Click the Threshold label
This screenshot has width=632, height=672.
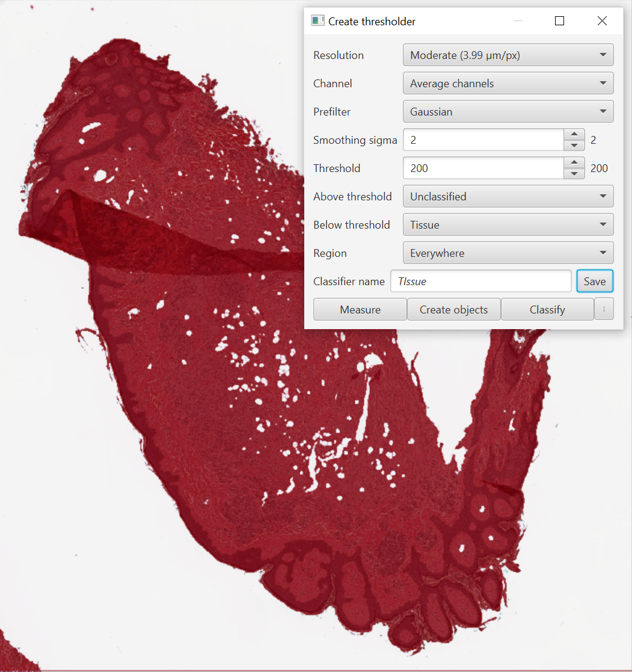click(x=336, y=168)
